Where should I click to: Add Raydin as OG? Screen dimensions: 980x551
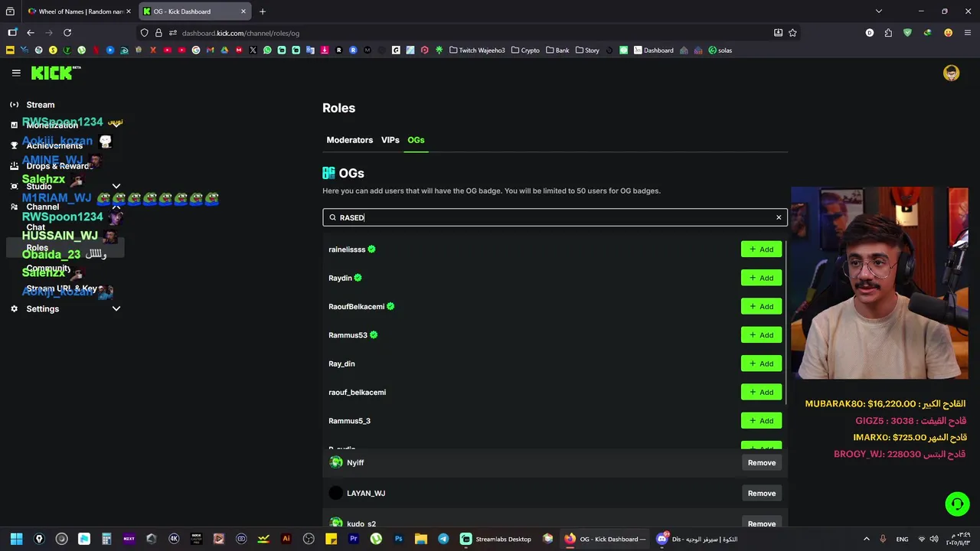761,278
